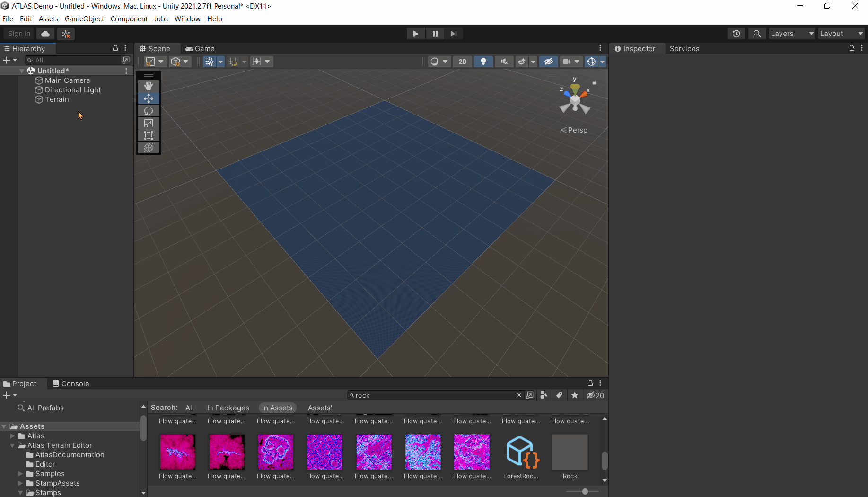Click the Sign in button
Viewport: 868px width, 497px height.
18,34
